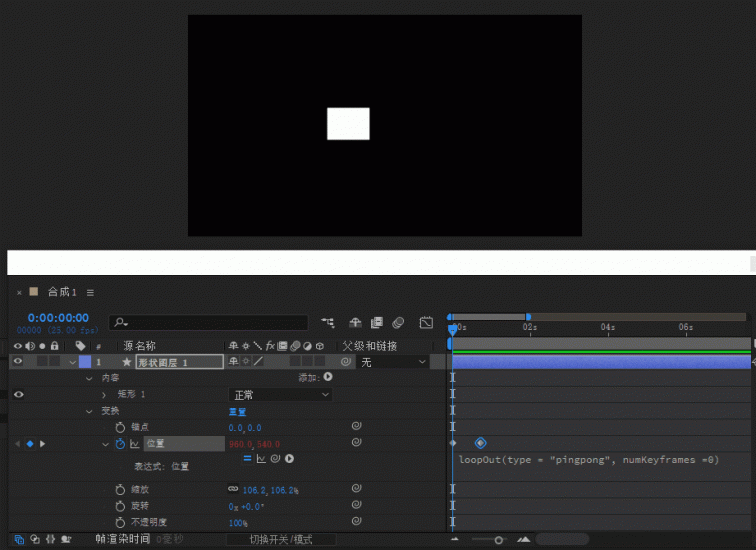Click the scale stopwatch (缩放)
This screenshot has height=550, width=756.
120,490
